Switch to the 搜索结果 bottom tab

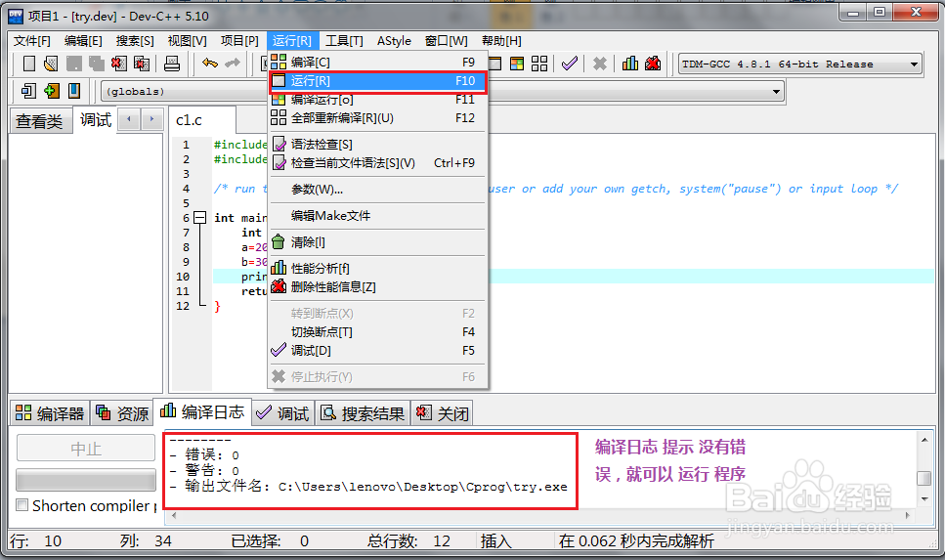click(x=363, y=413)
